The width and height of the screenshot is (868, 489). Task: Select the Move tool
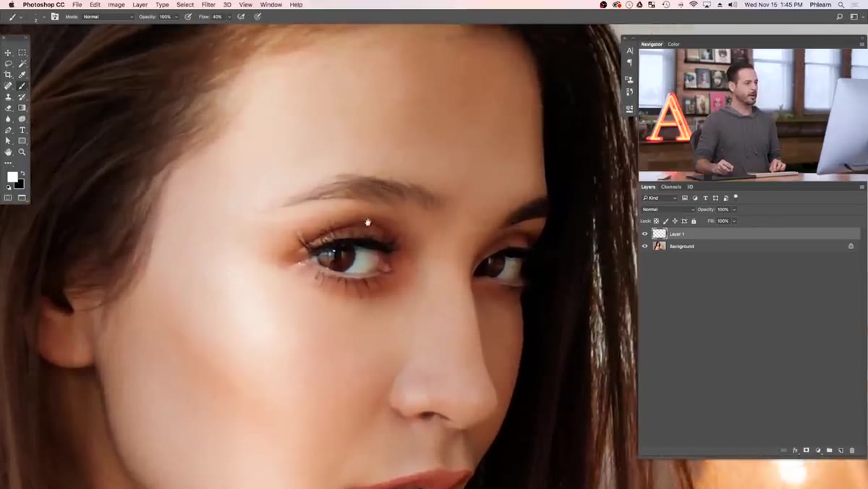[x=8, y=53]
